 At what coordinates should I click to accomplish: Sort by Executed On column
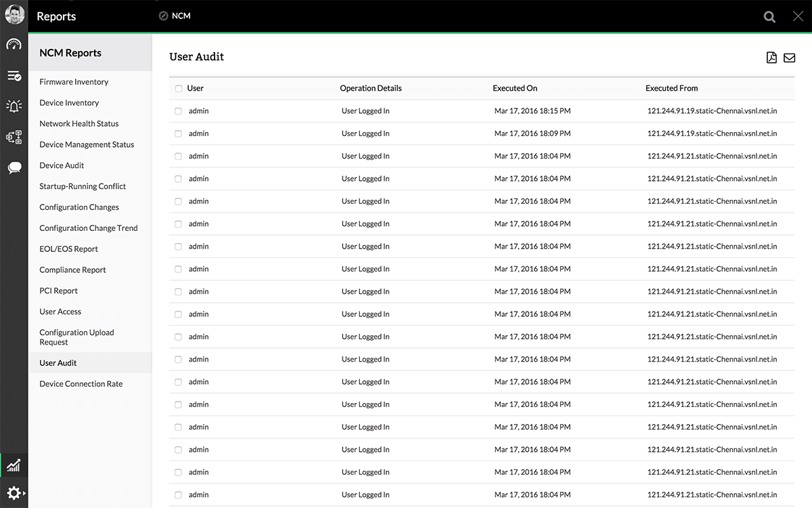coord(515,88)
